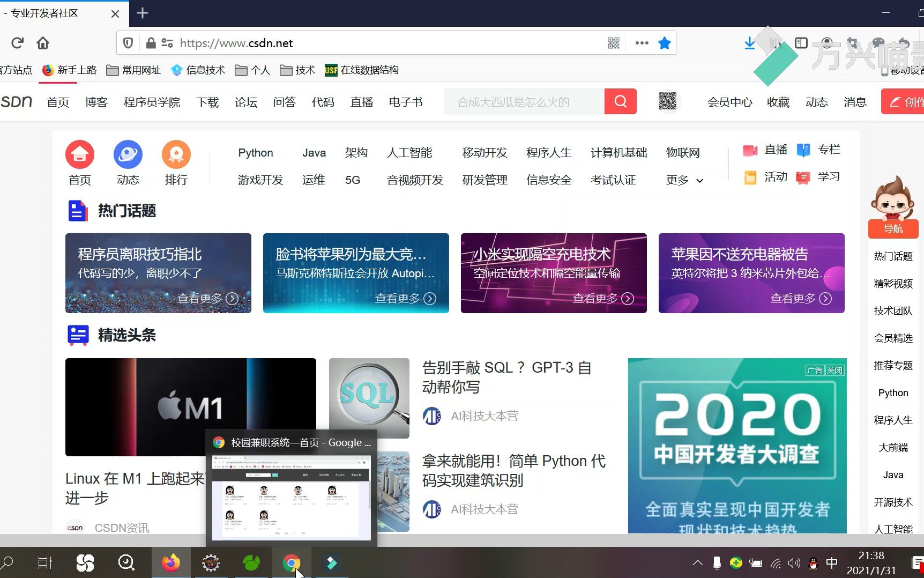Click the search input field
The image size is (924, 578).
tap(524, 101)
